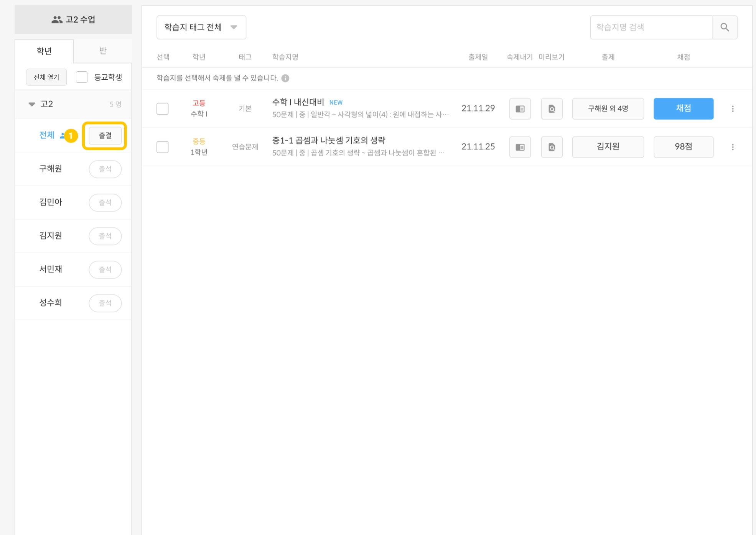Click the 전체 열기 expand button
This screenshot has width=756, height=535.
coord(46,77)
